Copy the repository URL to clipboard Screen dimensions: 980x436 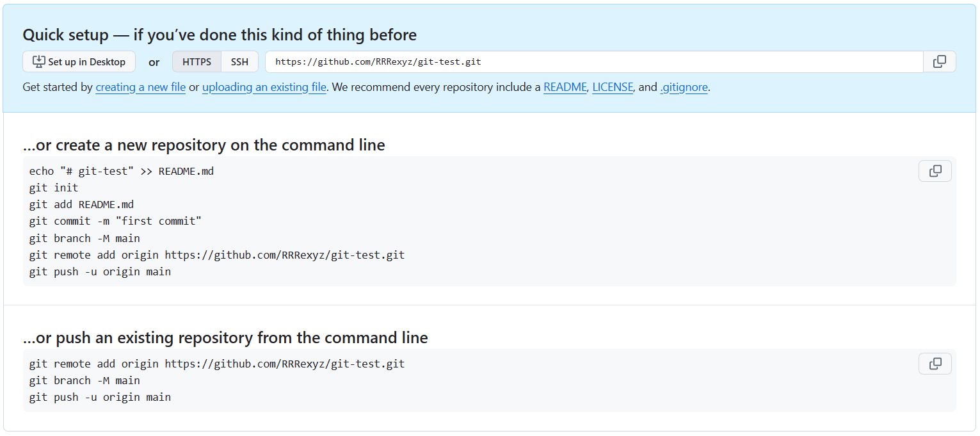[939, 62]
